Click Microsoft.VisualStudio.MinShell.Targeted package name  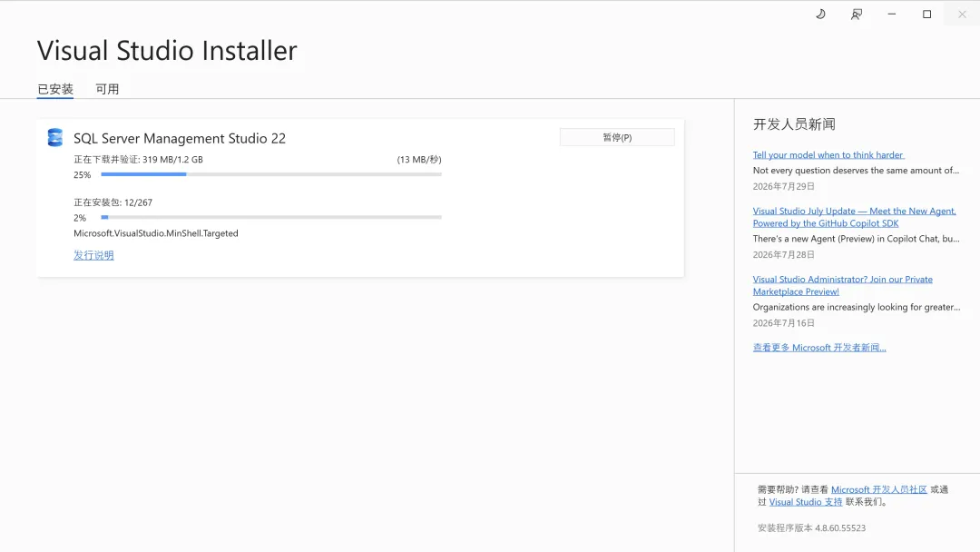click(156, 233)
